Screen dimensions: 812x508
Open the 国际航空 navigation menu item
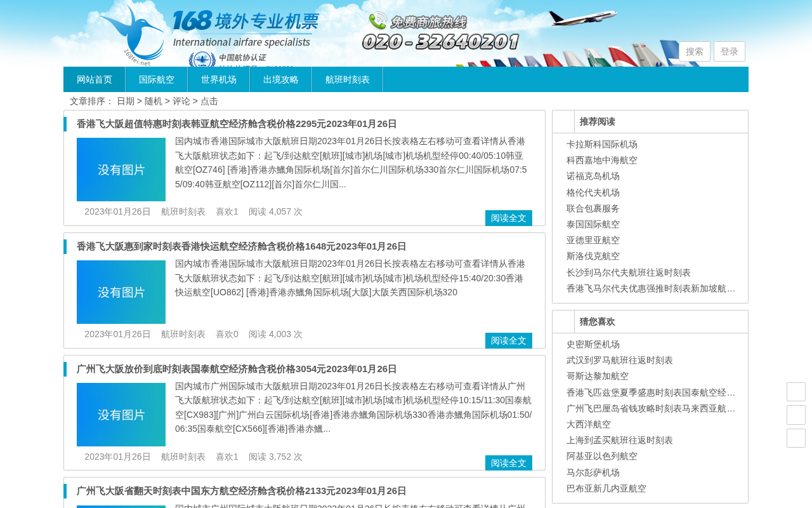[x=157, y=79]
